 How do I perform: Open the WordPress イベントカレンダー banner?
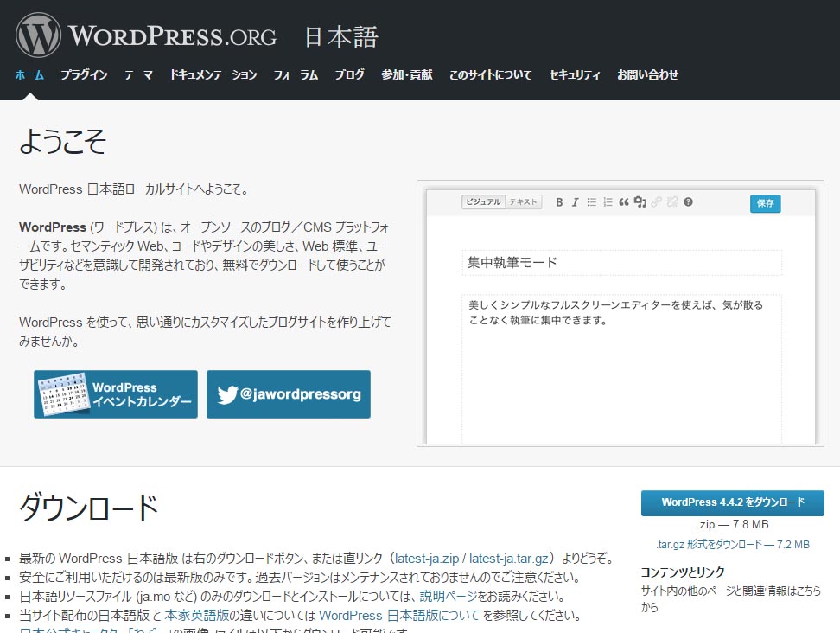point(116,394)
